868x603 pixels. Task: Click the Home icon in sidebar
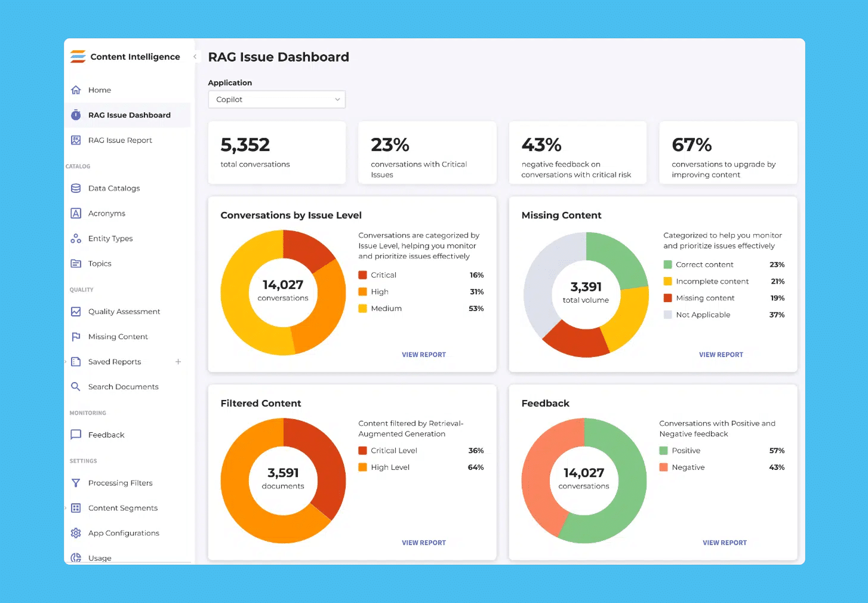76,90
